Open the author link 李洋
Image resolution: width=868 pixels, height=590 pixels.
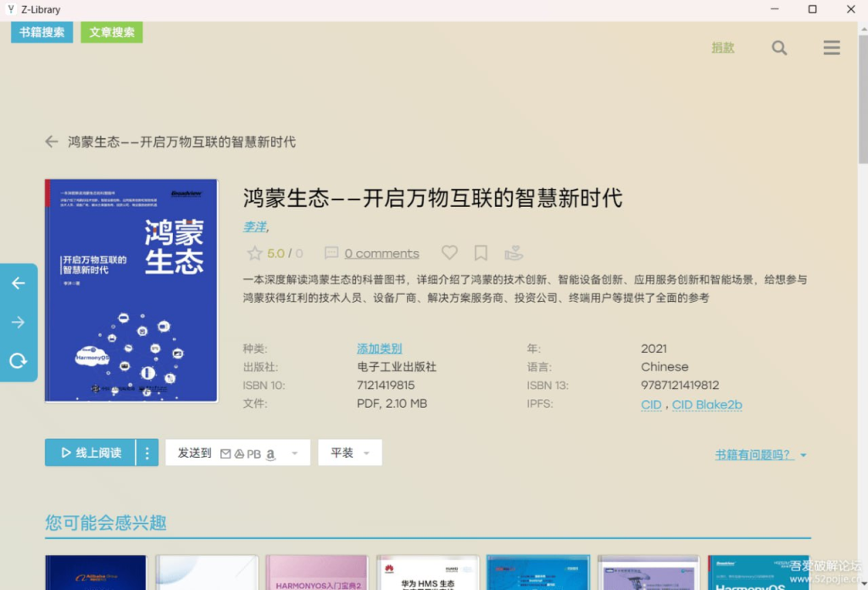254,227
